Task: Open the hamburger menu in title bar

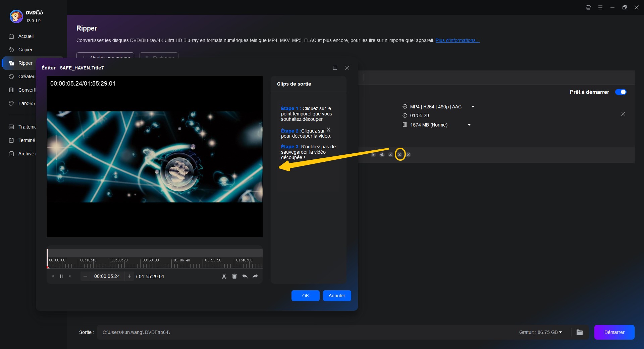Action: click(600, 7)
